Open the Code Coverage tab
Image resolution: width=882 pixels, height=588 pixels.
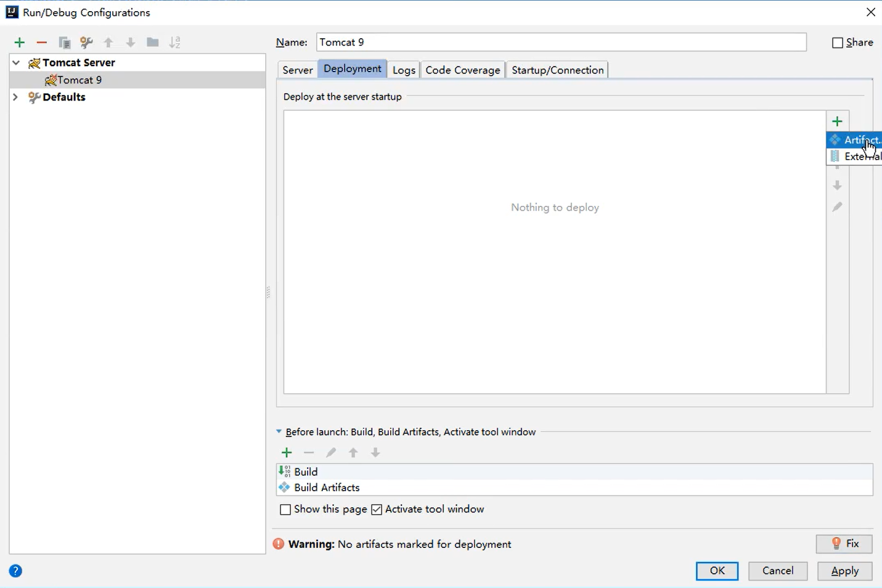point(463,70)
